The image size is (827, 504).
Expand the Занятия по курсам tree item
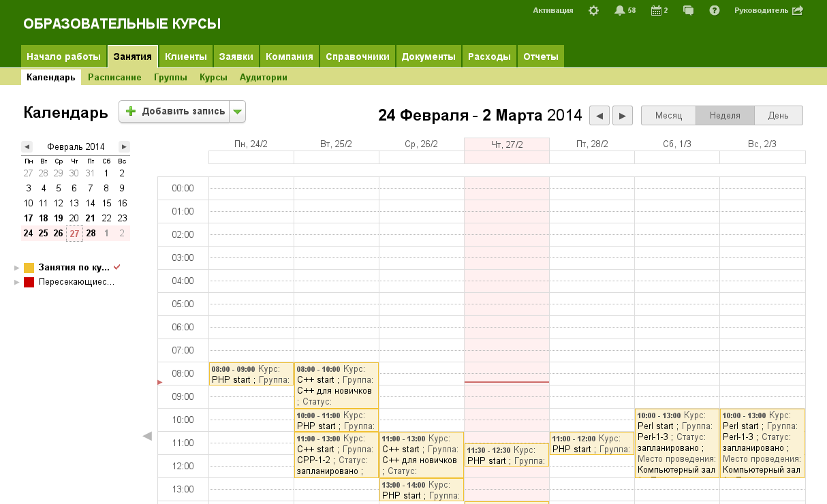tap(17, 268)
